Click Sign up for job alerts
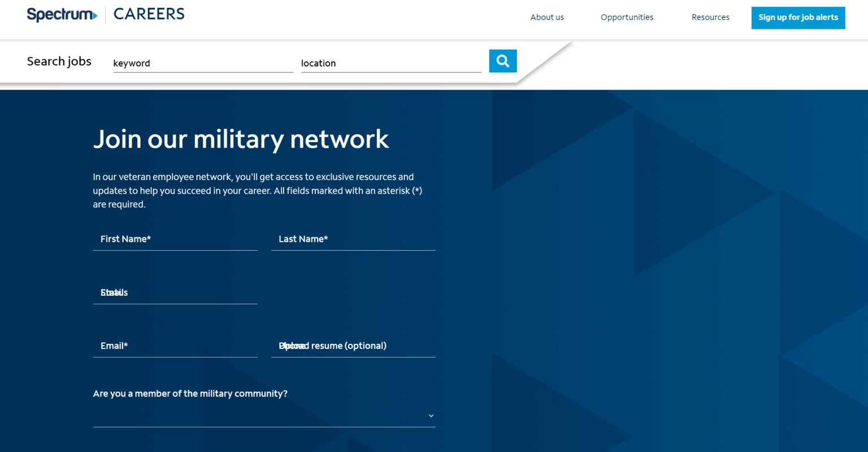 coord(798,18)
